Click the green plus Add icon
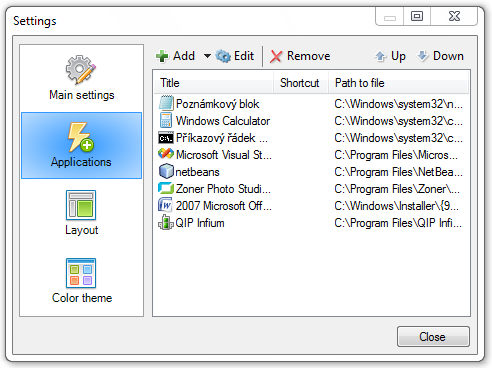 pos(162,56)
